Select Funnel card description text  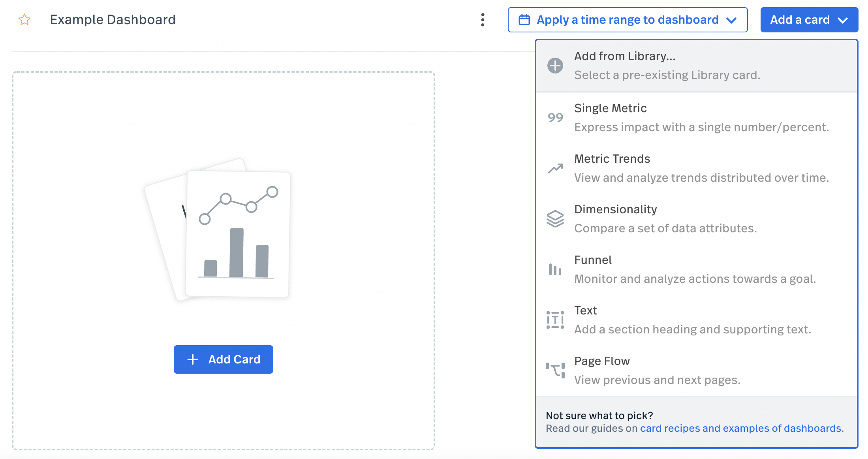pyautogui.click(x=695, y=279)
